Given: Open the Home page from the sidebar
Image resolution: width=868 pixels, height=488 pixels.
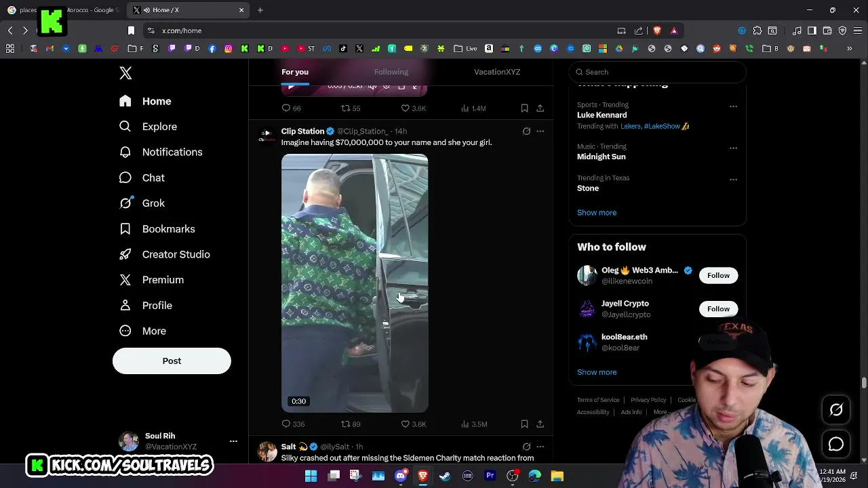Looking at the screenshot, I should 145,101.
